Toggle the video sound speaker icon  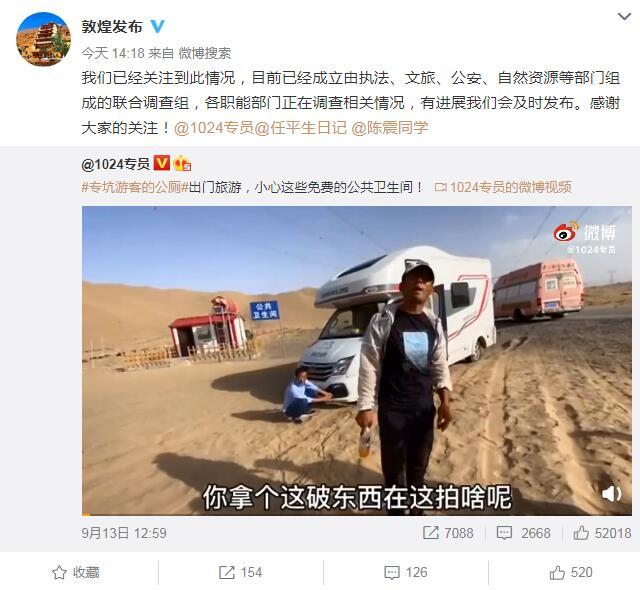pos(611,494)
